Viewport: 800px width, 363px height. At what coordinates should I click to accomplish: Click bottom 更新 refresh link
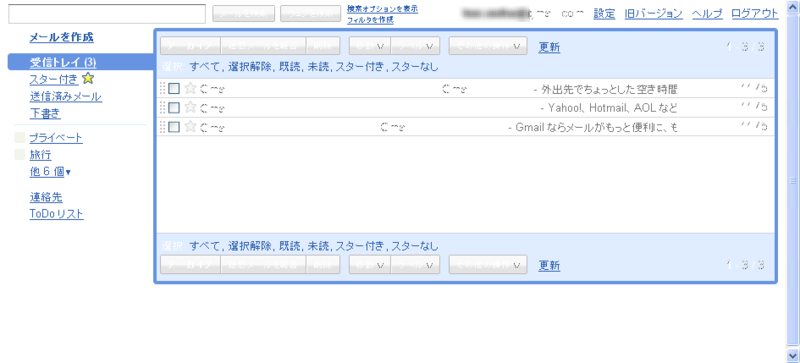point(549,266)
